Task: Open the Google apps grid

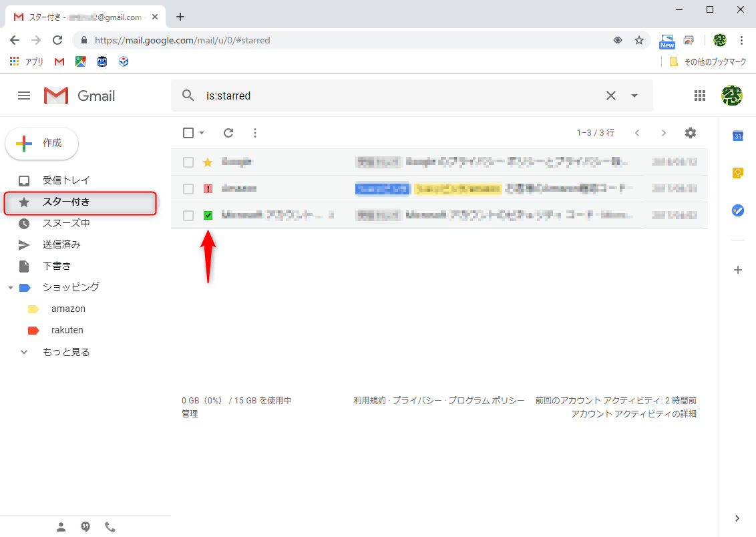Action: 700,96
